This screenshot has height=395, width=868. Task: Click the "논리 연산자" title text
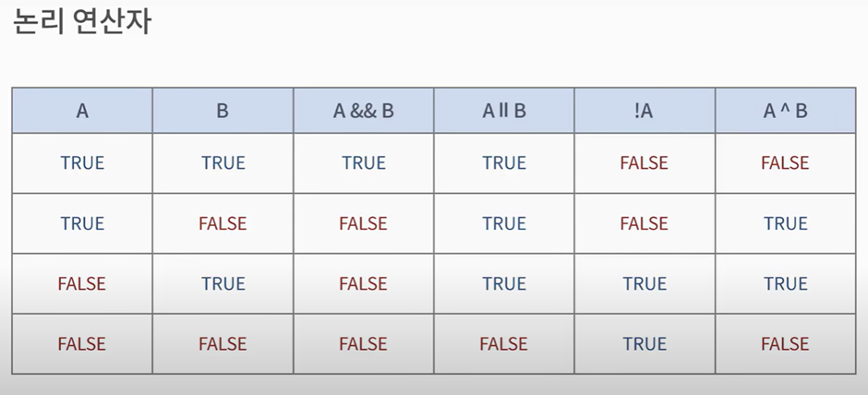(81, 23)
